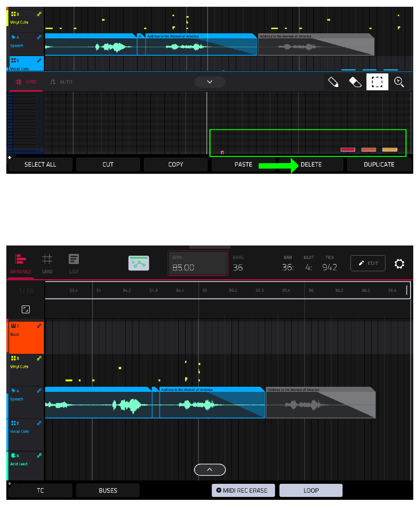The width and height of the screenshot is (420, 507).
Task: Click the BEAT position value 4
Action: (x=308, y=267)
